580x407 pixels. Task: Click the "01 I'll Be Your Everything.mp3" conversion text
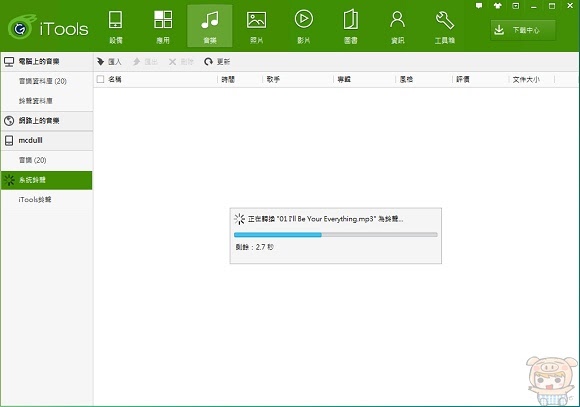click(x=326, y=219)
